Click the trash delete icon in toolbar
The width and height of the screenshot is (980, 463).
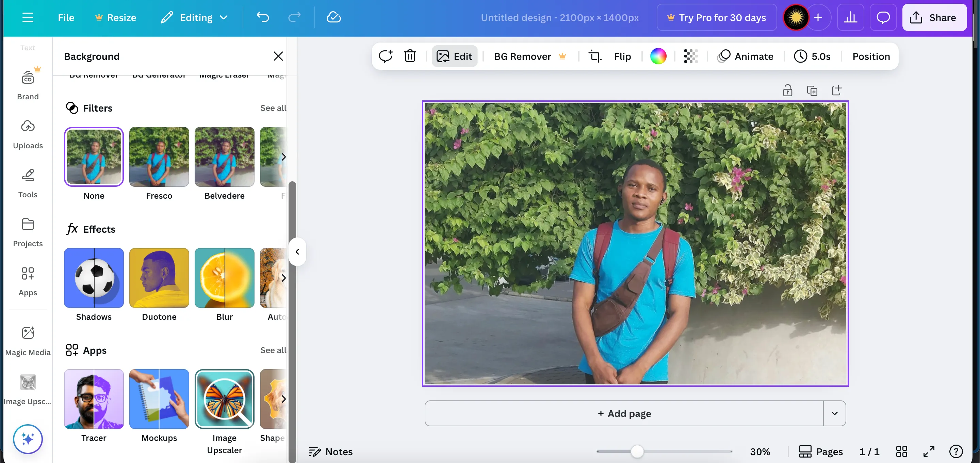[410, 56]
